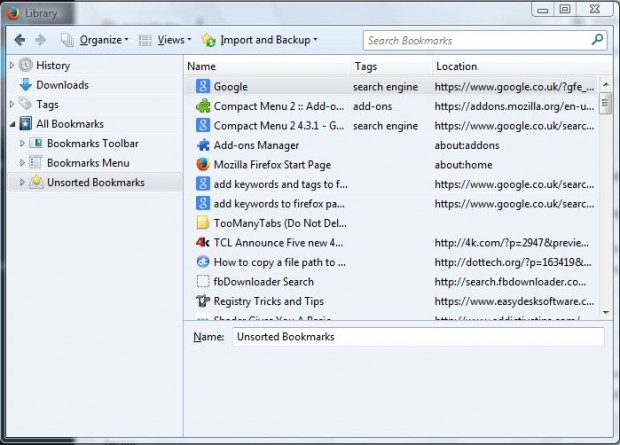Screen dimensions: 620x445
Task: Click the http://dottech.org location cell
Action: click(513, 261)
